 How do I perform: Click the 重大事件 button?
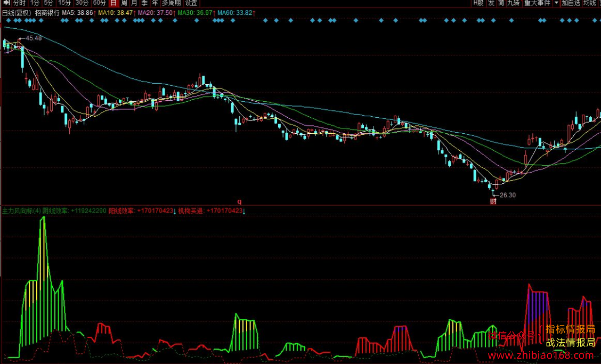[538, 3]
